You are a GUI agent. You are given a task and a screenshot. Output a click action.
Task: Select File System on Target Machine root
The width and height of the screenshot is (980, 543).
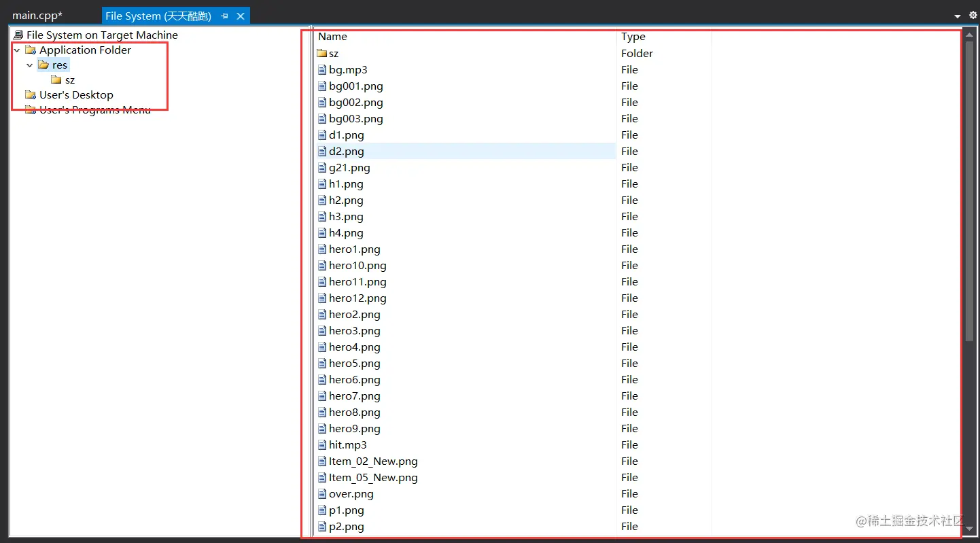click(102, 35)
